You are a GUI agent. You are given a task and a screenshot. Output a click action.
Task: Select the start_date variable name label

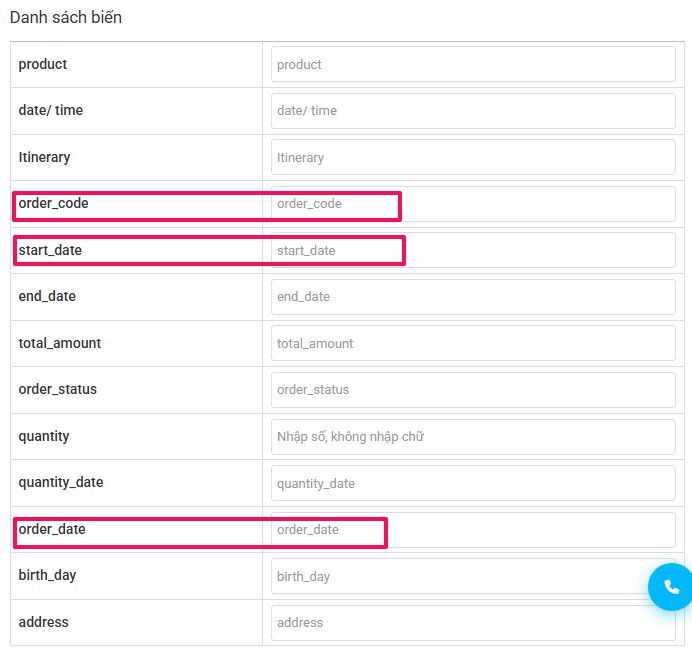(x=50, y=250)
